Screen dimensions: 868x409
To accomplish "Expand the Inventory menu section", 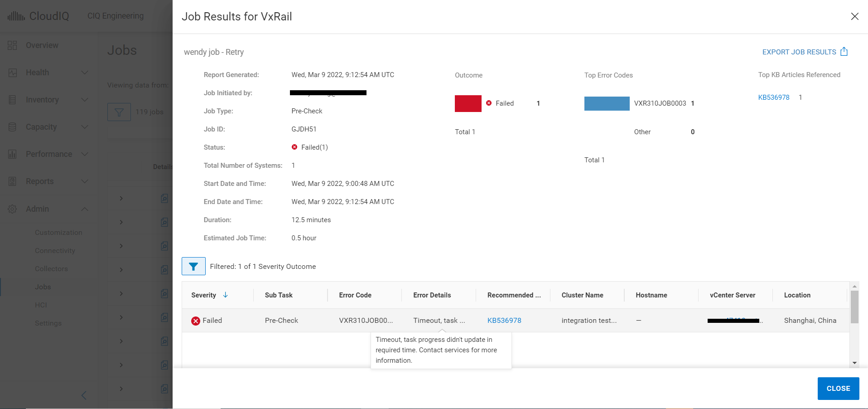I will (x=84, y=100).
